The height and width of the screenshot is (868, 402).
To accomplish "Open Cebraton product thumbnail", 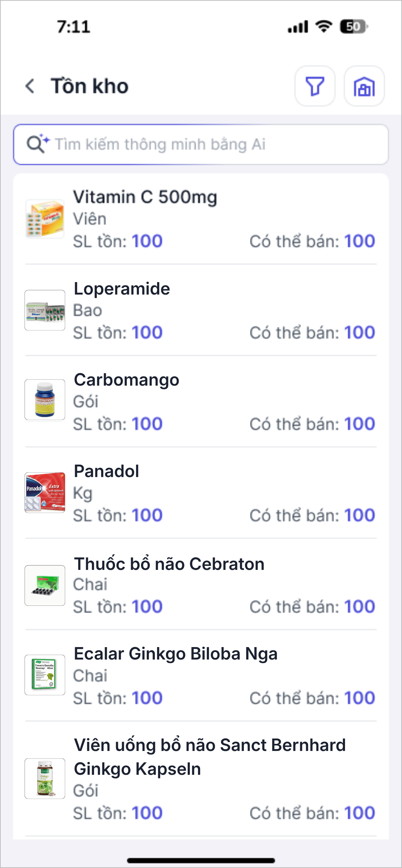I will (x=45, y=585).
